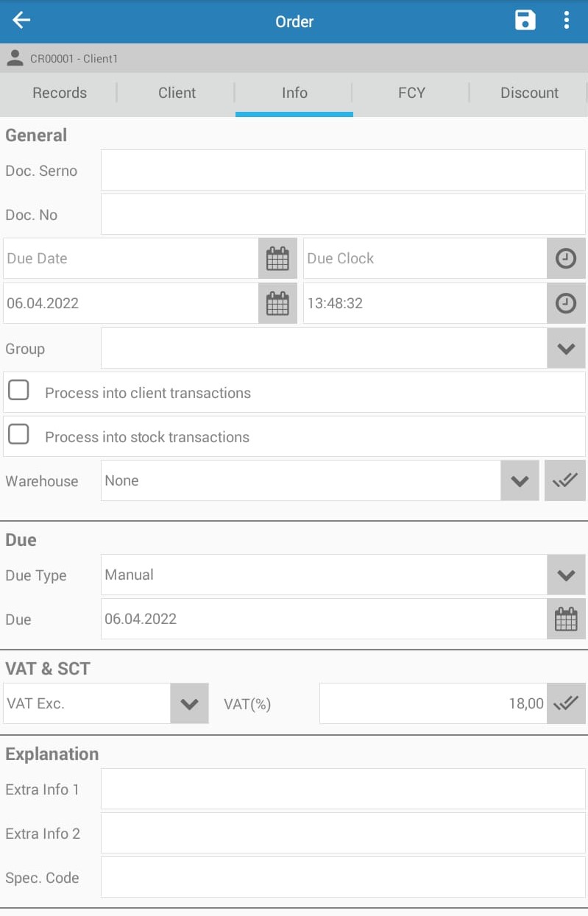Switch to the Discount tab
Image resolution: width=588 pixels, height=916 pixels.
[x=529, y=93]
